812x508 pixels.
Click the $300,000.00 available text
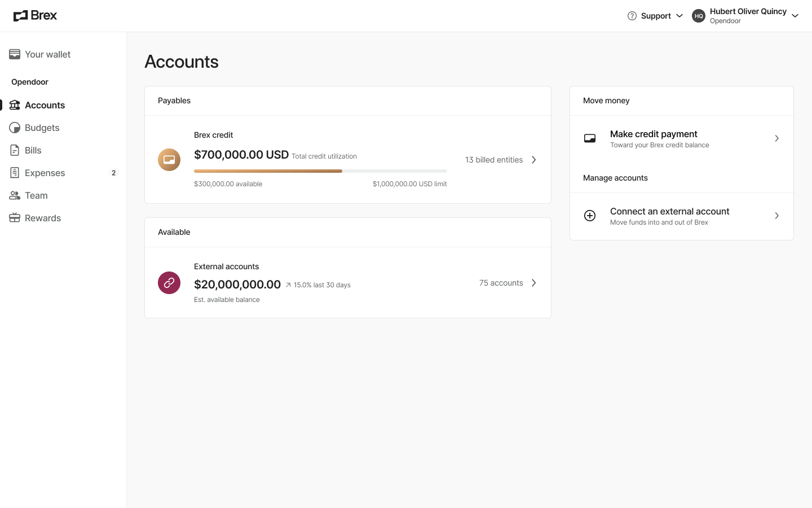(x=228, y=184)
